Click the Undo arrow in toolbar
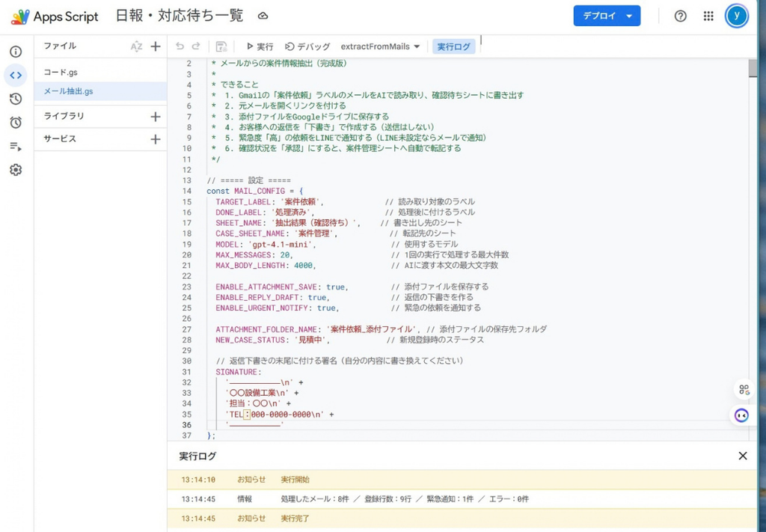Screen dimensions: 766x532 (x=180, y=46)
